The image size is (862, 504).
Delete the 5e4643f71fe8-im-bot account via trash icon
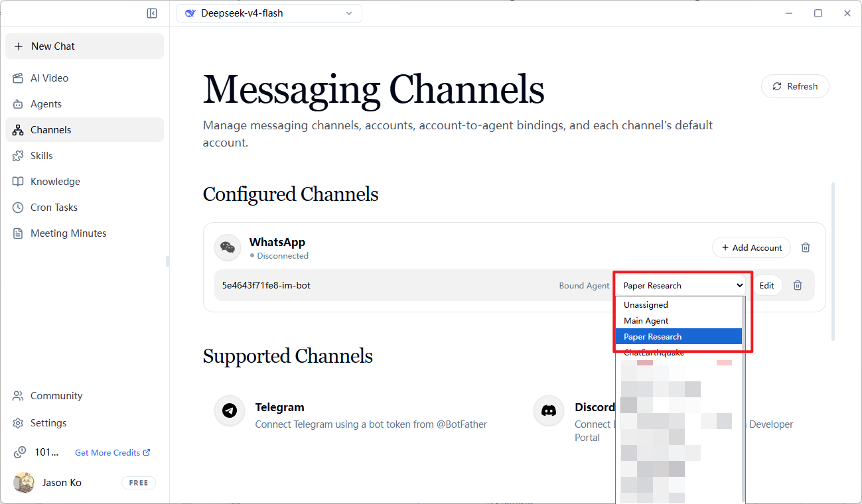[x=798, y=285]
